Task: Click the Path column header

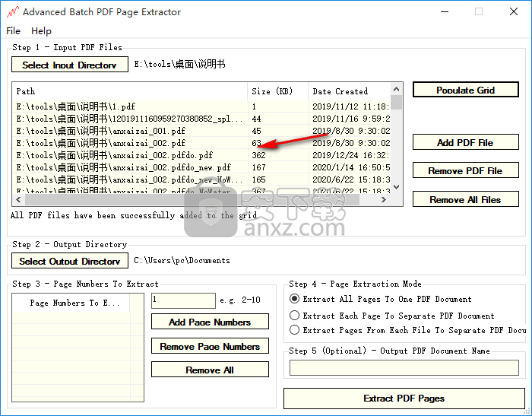Action: coord(130,91)
